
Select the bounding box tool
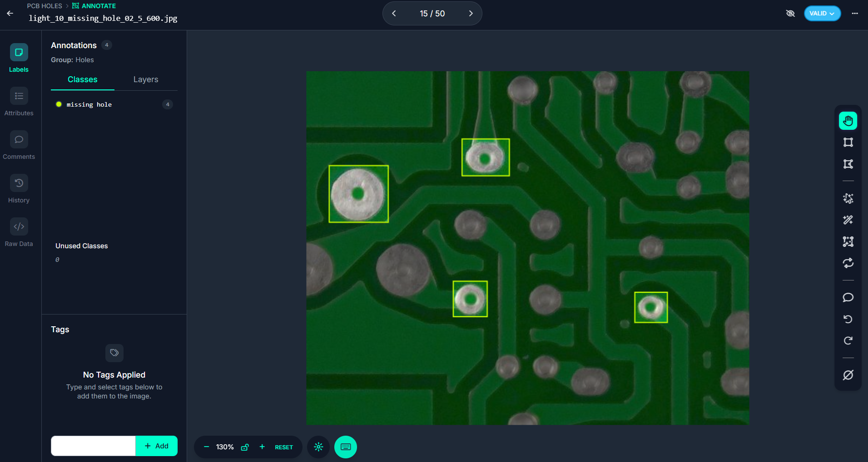[848, 143]
